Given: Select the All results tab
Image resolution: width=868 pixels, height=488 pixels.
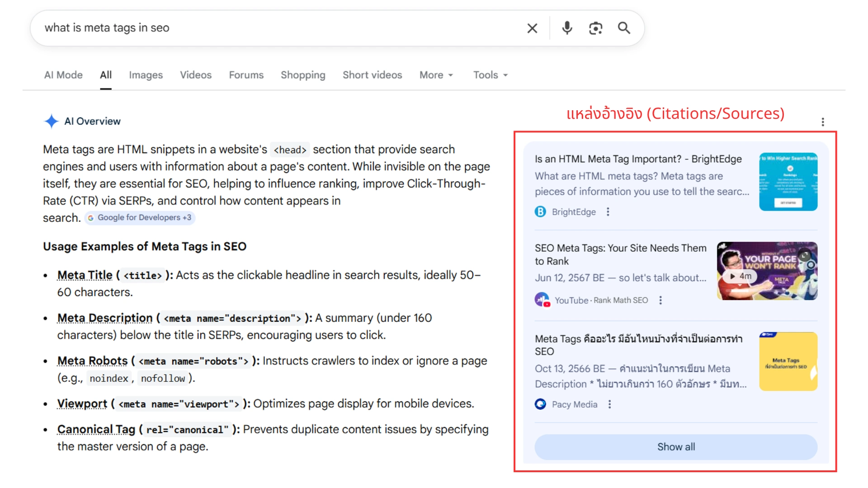Looking at the screenshot, I should tap(106, 75).
